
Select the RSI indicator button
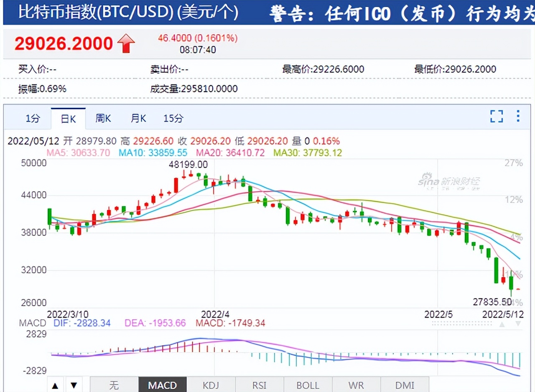coord(260,385)
